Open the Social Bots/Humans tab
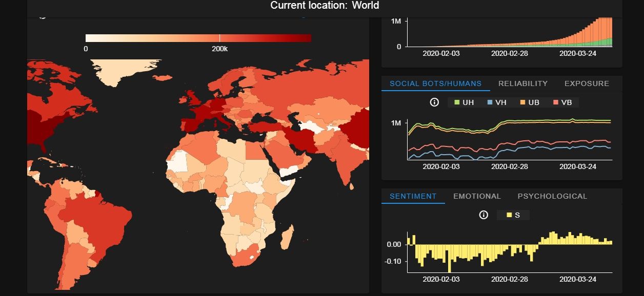644x296 pixels. click(435, 83)
